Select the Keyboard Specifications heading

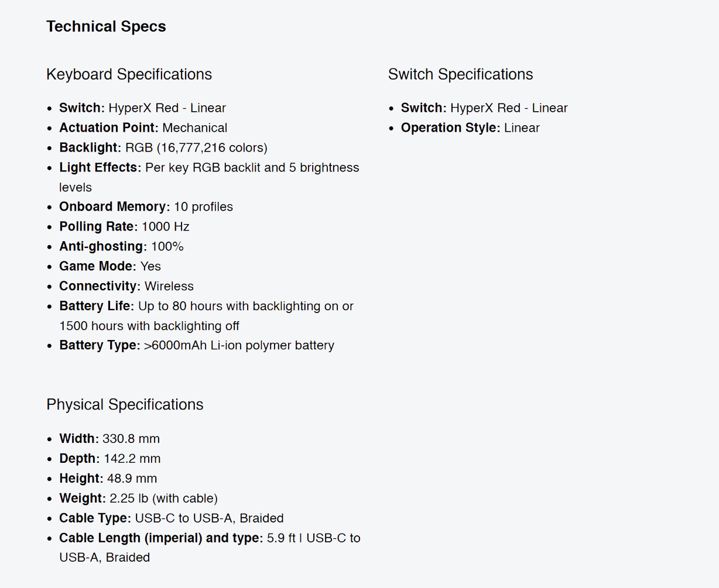click(129, 74)
